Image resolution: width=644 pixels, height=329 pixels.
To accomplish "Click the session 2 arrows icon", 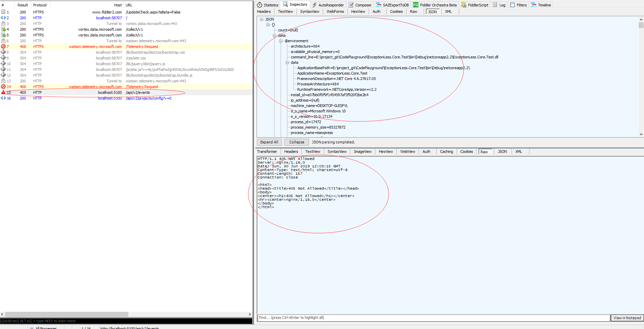I will pyautogui.click(x=3, y=18).
